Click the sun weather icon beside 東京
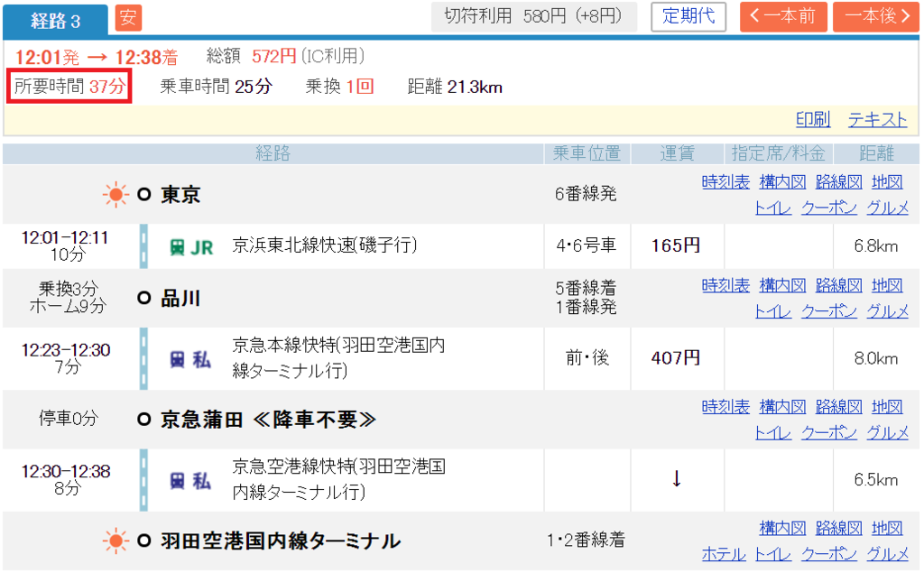This screenshot has height=573, width=924. [x=115, y=195]
